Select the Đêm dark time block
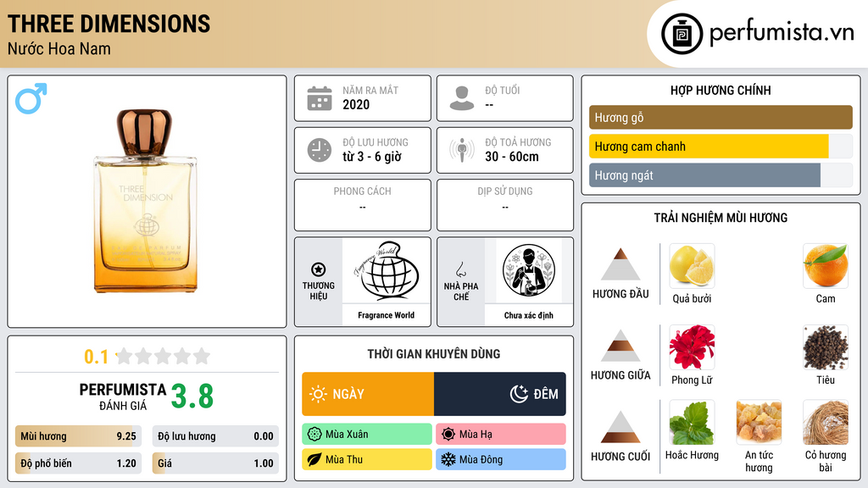This screenshot has width=868, height=488. click(500, 394)
